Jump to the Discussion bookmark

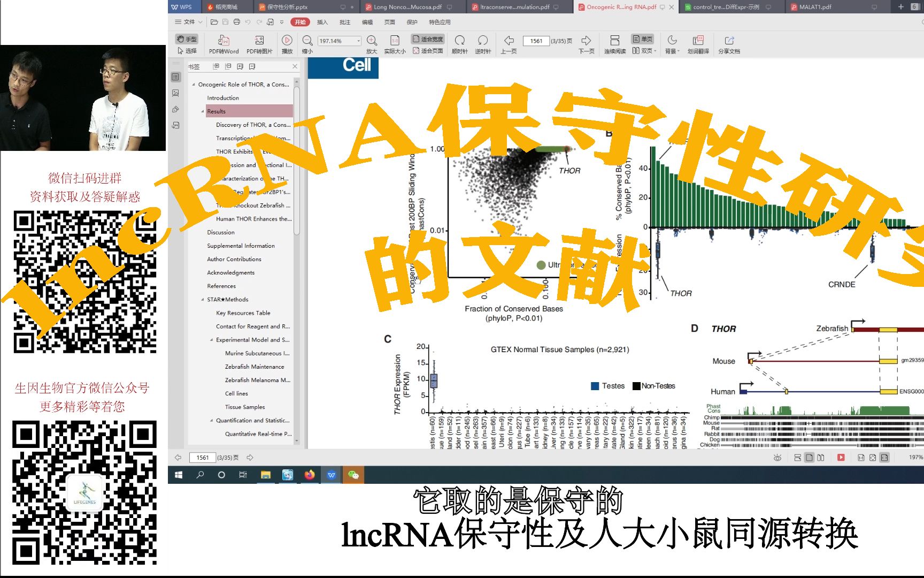pos(221,232)
